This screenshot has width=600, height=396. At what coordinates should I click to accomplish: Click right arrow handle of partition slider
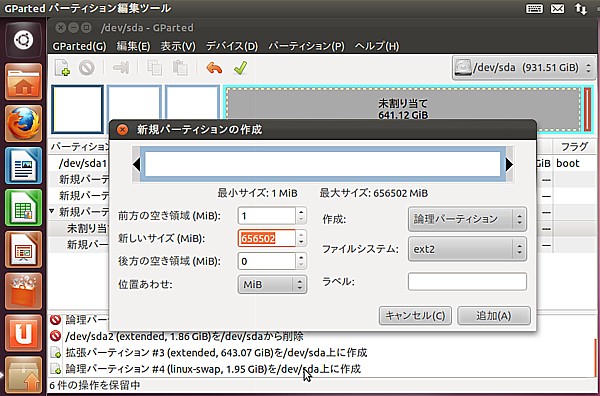509,165
